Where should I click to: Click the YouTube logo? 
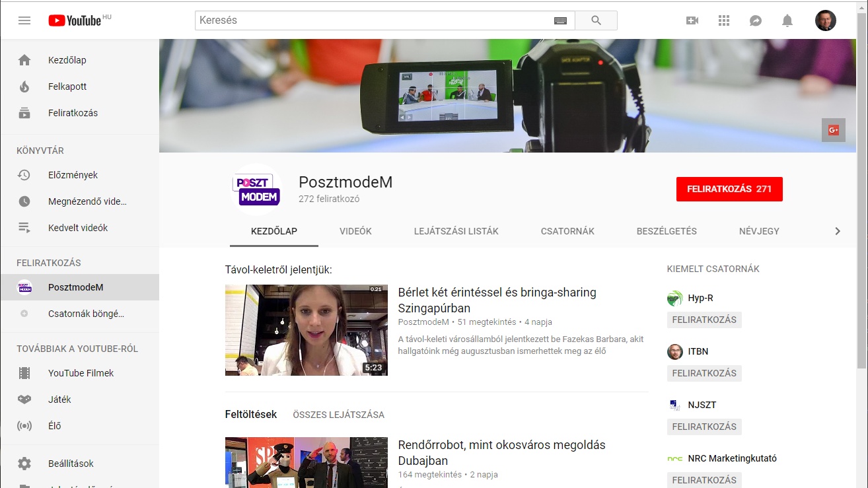point(75,20)
